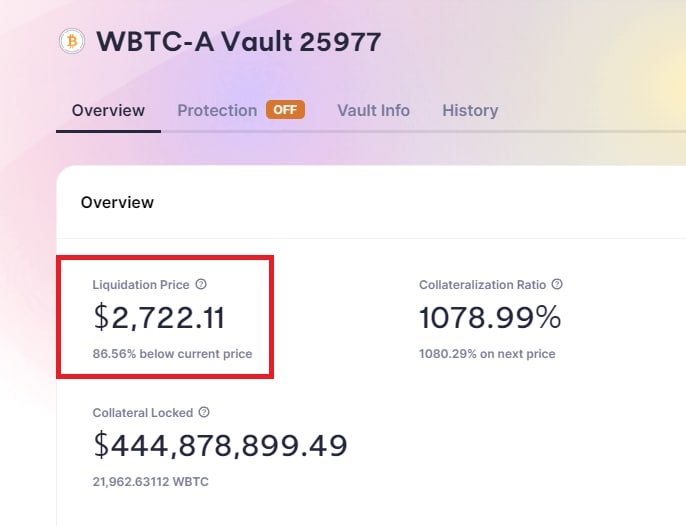Switch to the Overview tab
Screen dimensions: 686x526
(108, 110)
